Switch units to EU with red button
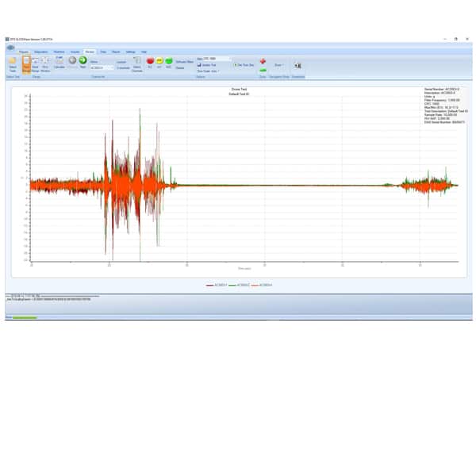 (150, 60)
